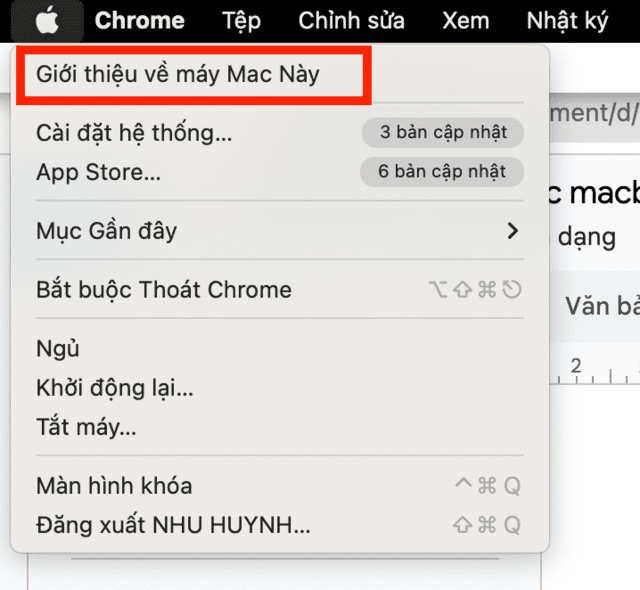This screenshot has height=590, width=640.
Task: Open Cài đặt hệ thống…
Action: 280,133
